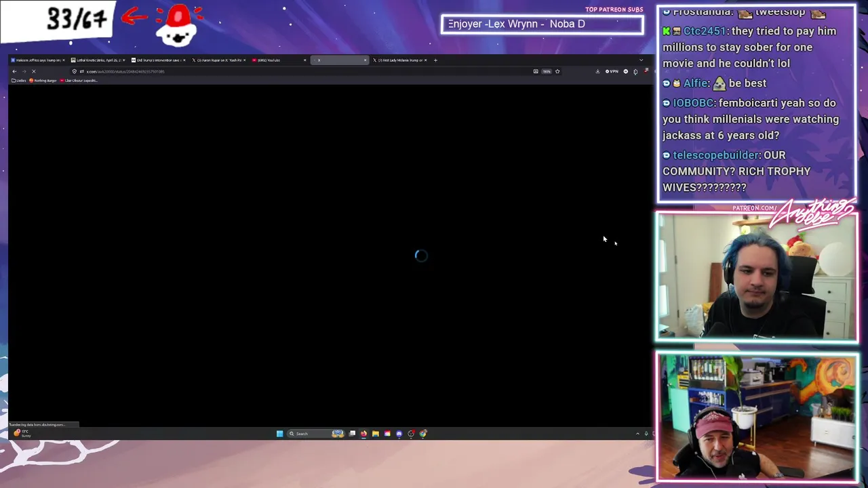Select the Alfie username in chat
The image size is (868, 488).
click(x=696, y=83)
